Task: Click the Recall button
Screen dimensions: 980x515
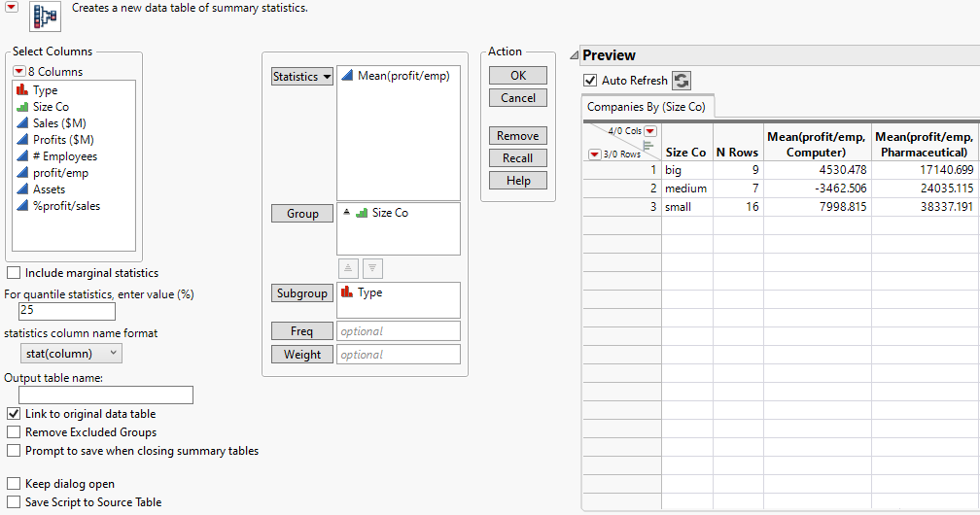Action: 518,158
